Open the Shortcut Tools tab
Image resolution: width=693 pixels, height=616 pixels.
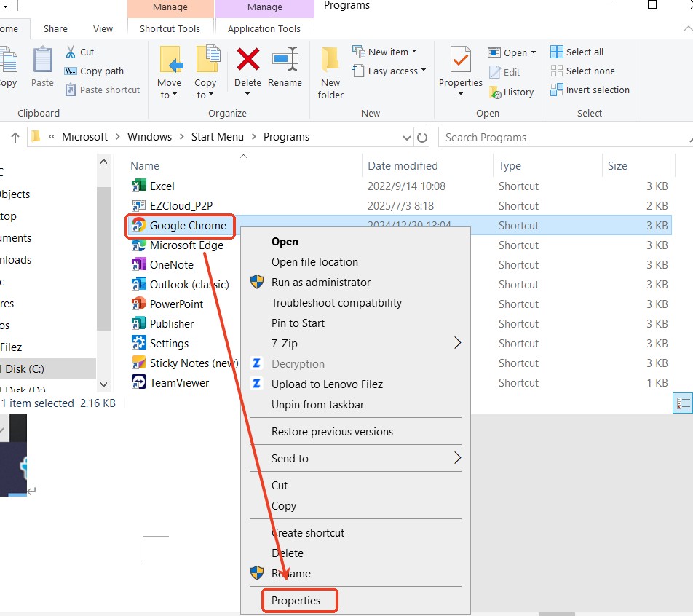pyautogui.click(x=170, y=28)
